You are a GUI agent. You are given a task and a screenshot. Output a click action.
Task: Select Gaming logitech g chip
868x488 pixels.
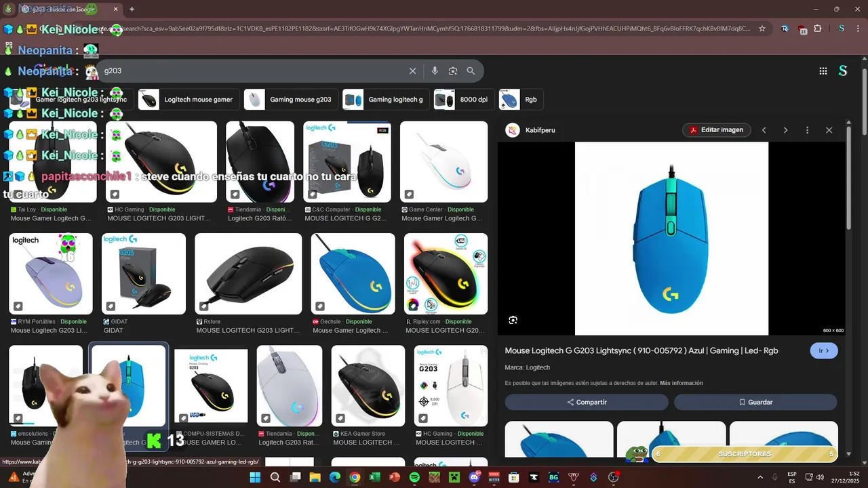pyautogui.click(x=385, y=100)
